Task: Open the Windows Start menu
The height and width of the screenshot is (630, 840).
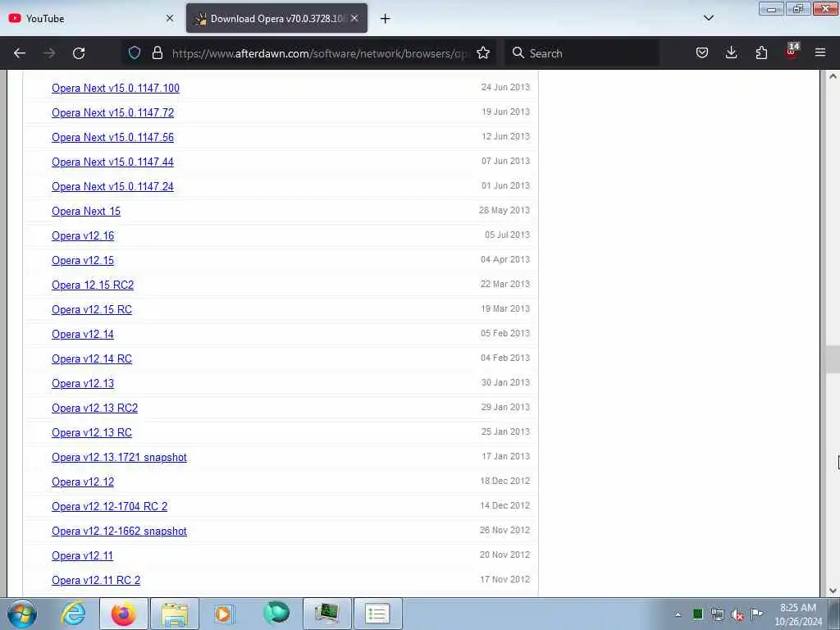Action: (22, 614)
